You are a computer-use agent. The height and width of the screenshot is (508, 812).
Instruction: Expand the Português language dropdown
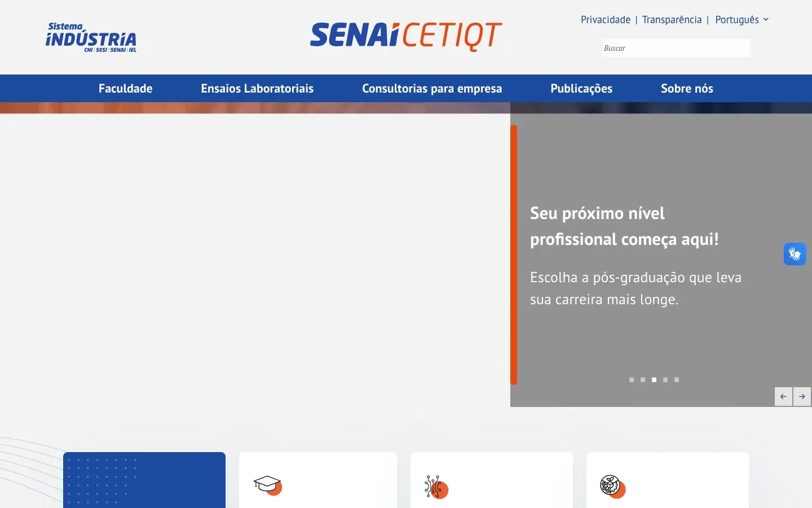click(742, 20)
